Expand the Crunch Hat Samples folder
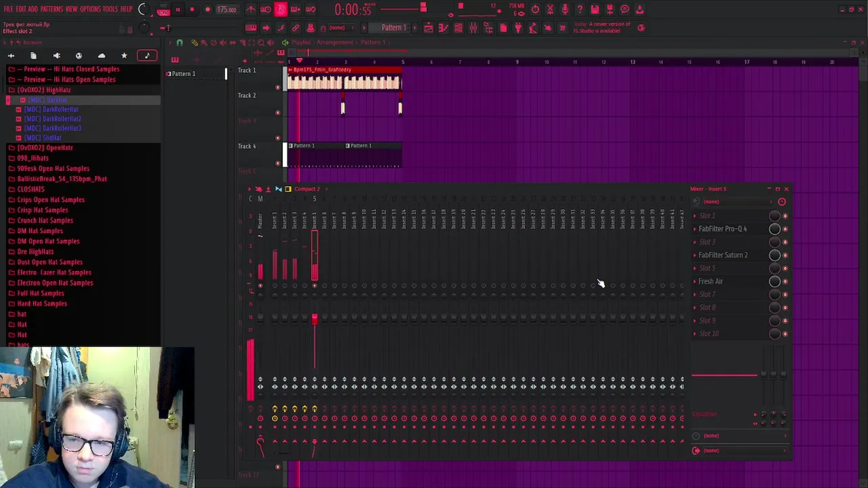The height and width of the screenshot is (488, 868). click(45, 220)
